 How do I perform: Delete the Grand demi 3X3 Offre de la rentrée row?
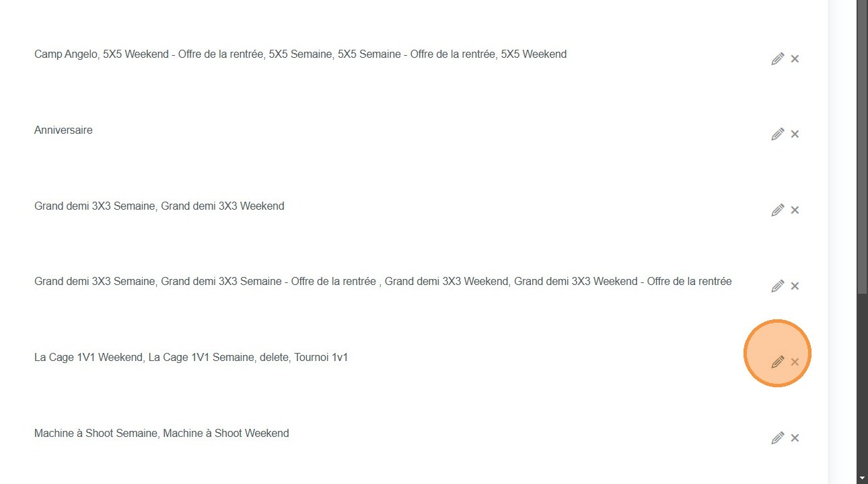pos(795,286)
